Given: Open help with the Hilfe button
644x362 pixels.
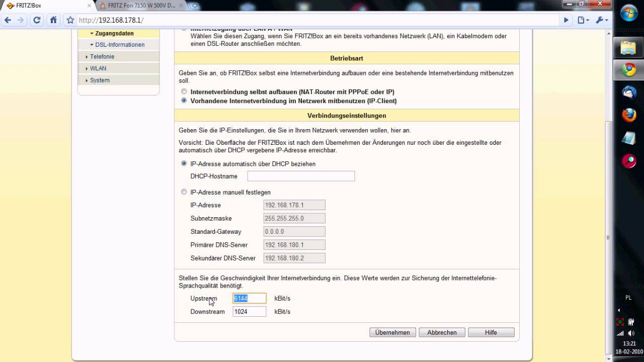Looking at the screenshot, I should (x=491, y=332).
